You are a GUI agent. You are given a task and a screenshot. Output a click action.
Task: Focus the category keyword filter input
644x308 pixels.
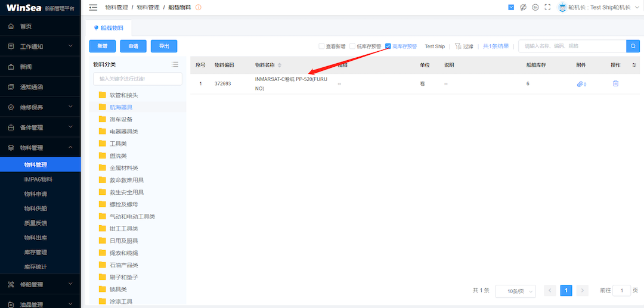138,79
